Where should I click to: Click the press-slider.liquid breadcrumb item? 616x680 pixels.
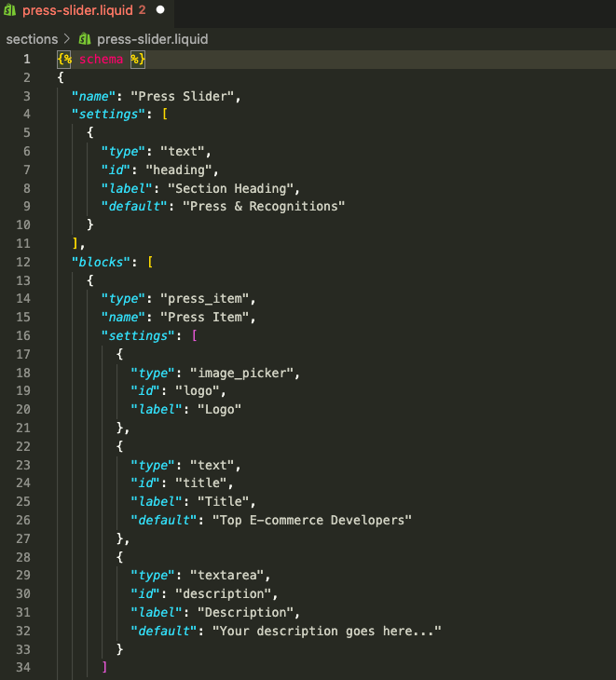[152, 39]
